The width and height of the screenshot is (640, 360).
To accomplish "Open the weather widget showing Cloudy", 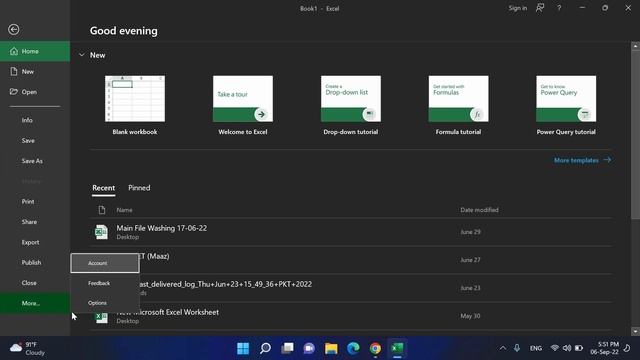I will click(27, 348).
